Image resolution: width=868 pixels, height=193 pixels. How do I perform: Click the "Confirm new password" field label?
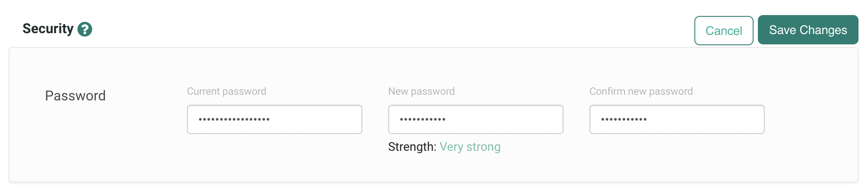[x=641, y=91]
